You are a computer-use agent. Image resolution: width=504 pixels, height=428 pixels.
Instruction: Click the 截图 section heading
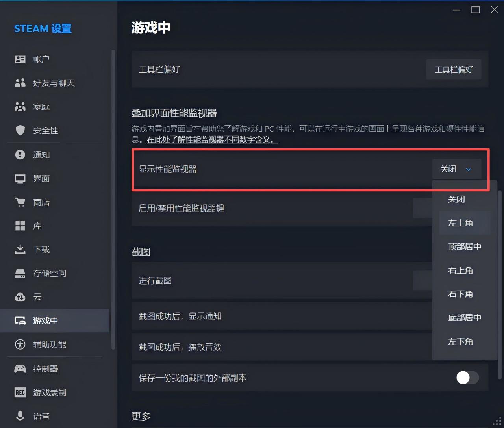pyautogui.click(x=141, y=252)
